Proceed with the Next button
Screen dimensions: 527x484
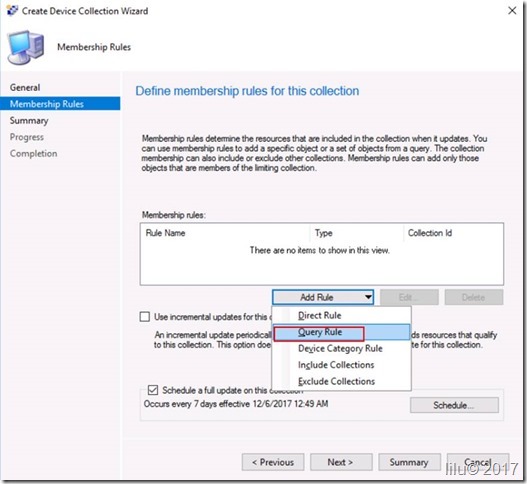click(341, 462)
